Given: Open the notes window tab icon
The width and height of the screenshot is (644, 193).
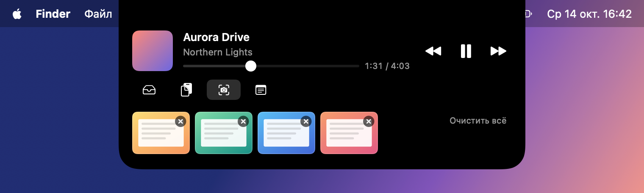Looking at the screenshot, I should pos(261,90).
